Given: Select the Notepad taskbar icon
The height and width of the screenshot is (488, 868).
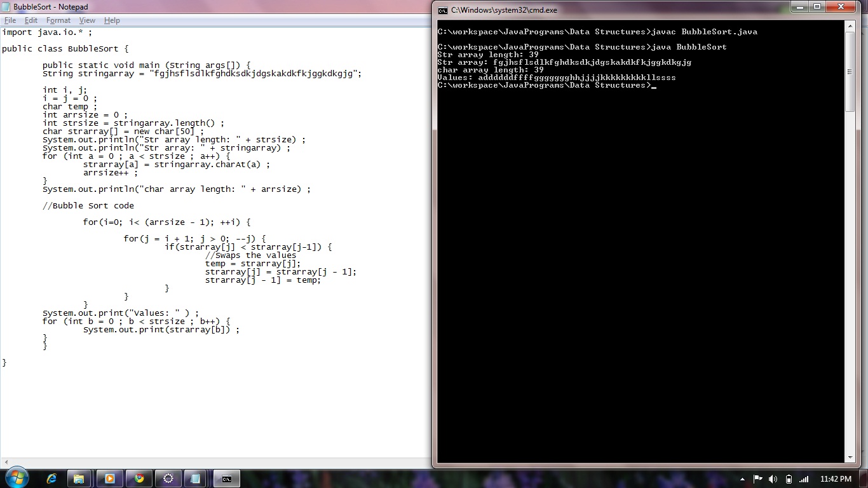Looking at the screenshot, I should (195, 478).
